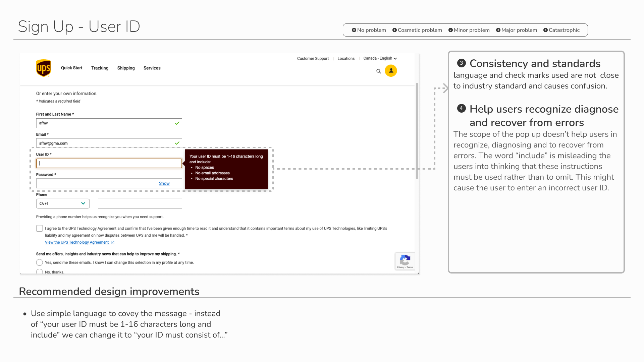Screen dimensions: 644x362
Task: Click the page's vertical scrollbar
Action: pyautogui.click(x=417, y=131)
